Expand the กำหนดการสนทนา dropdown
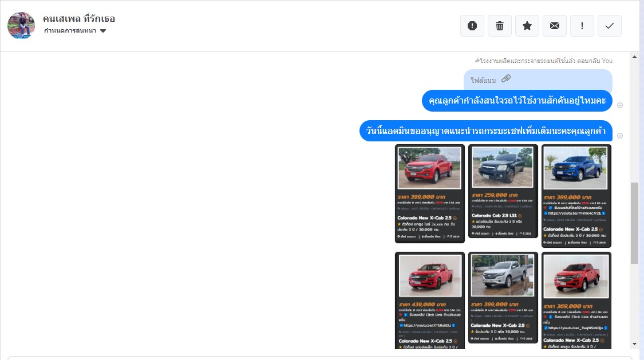Viewport: 644px width, 360px height. 75,31
